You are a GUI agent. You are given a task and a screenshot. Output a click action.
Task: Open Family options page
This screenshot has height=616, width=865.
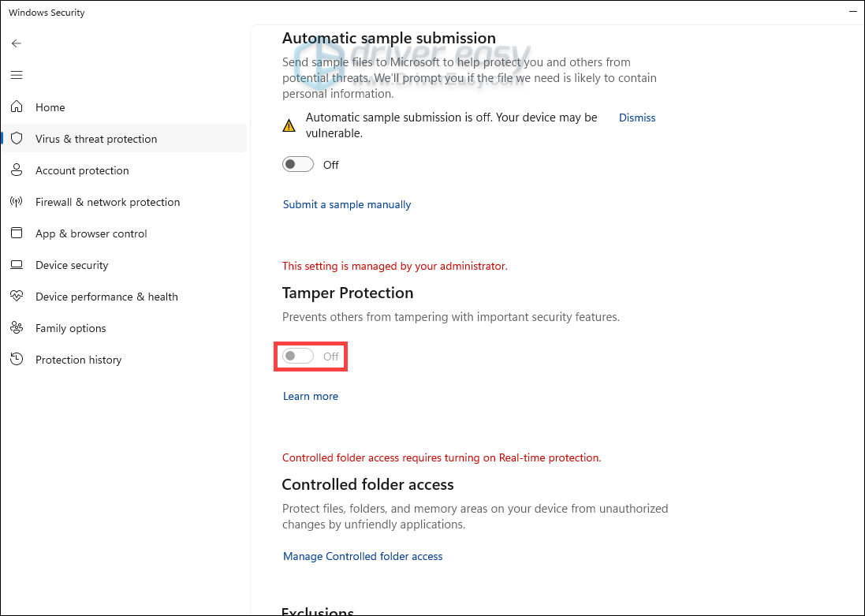124,328
